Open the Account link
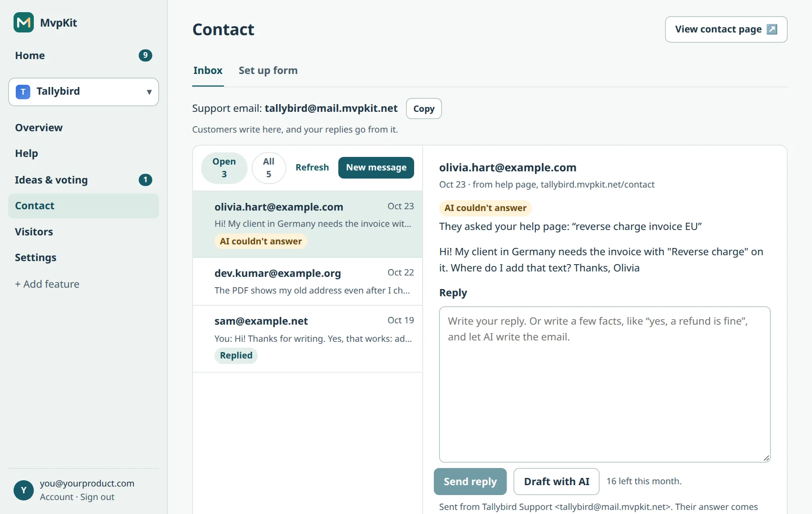 (x=56, y=497)
